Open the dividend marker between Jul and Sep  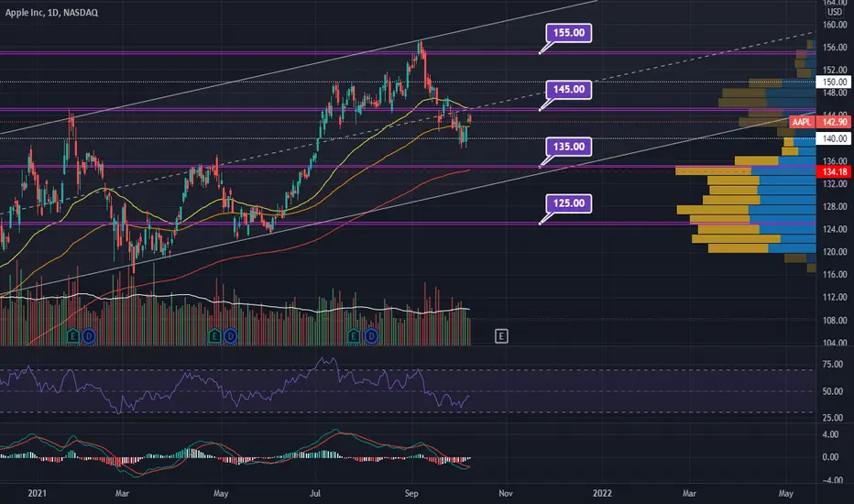pos(371,336)
